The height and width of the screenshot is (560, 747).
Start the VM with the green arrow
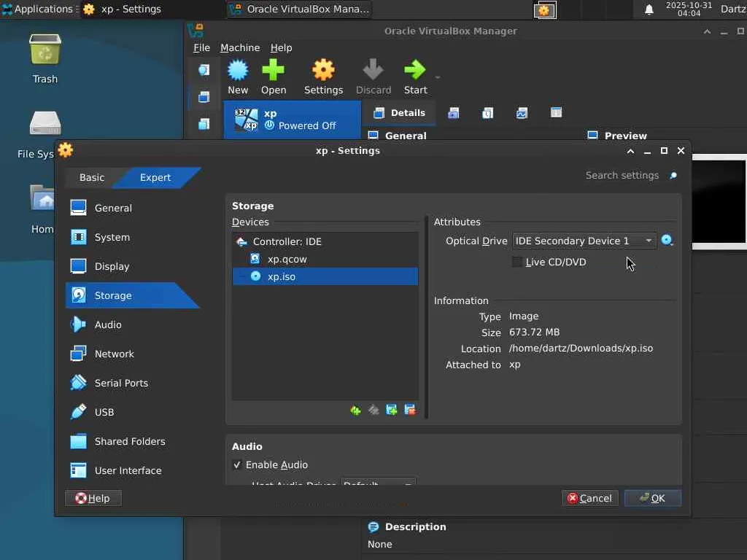(415, 77)
